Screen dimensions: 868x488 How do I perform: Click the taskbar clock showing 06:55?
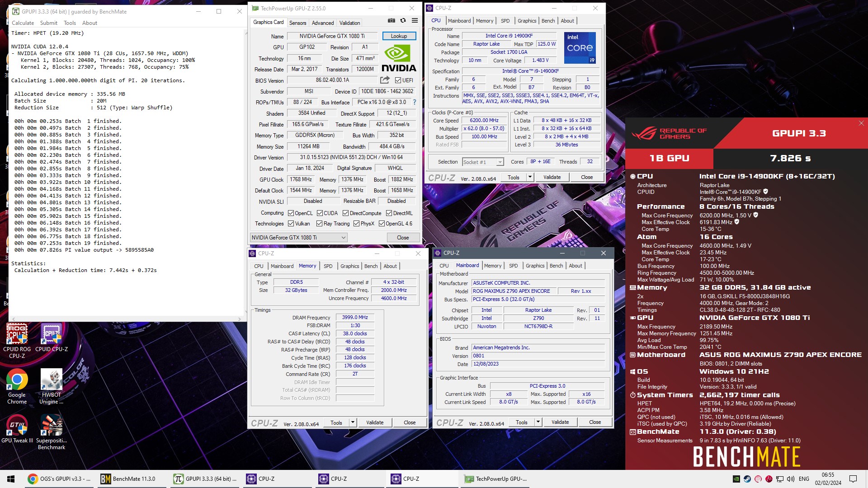pyautogui.click(x=828, y=479)
